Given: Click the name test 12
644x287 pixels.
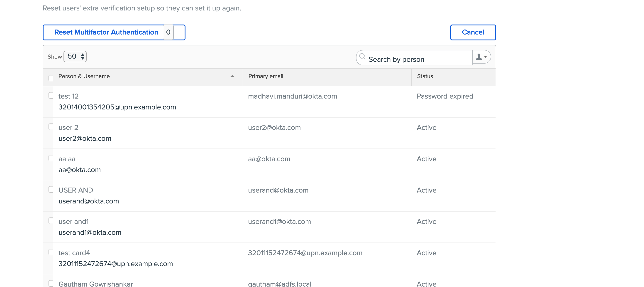Looking at the screenshot, I should click(x=68, y=96).
